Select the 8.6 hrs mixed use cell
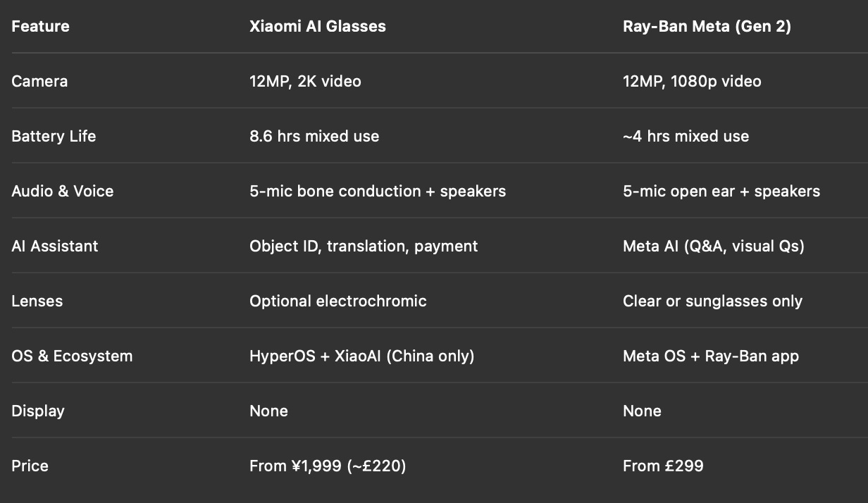This screenshot has height=503, width=868. (x=314, y=137)
